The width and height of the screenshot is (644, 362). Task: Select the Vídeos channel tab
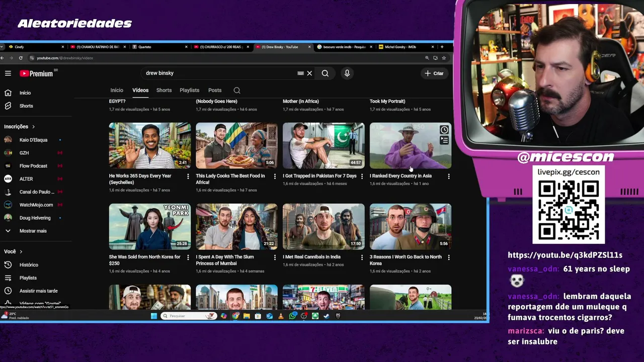(140, 90)
